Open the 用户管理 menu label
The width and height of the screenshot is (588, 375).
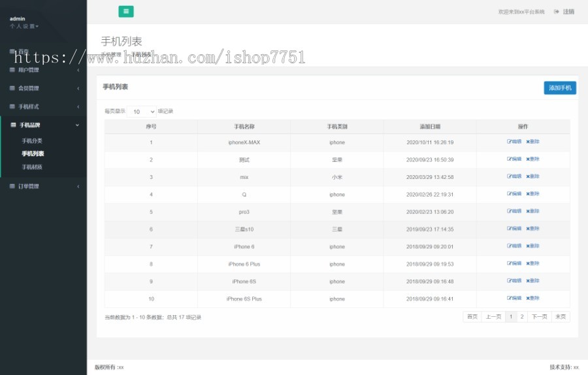coord(29,70)
